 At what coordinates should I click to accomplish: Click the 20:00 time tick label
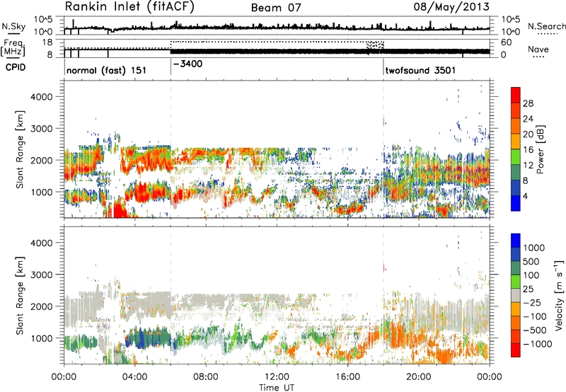(419, 377)
